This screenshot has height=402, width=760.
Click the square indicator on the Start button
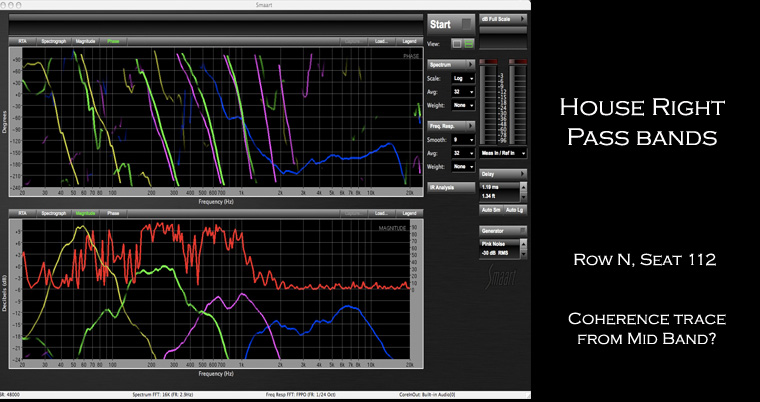pos(466,24)
